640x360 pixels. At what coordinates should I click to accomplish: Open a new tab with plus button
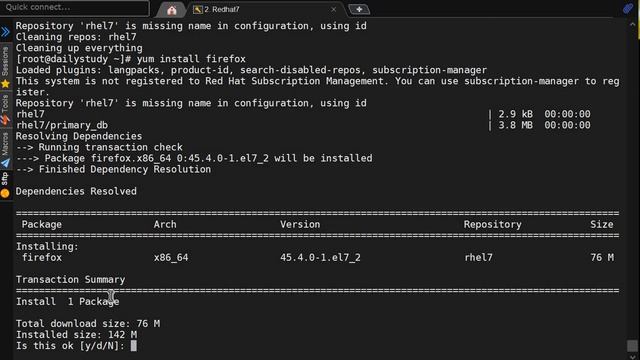pyautogui.click(x=359, y=9)
